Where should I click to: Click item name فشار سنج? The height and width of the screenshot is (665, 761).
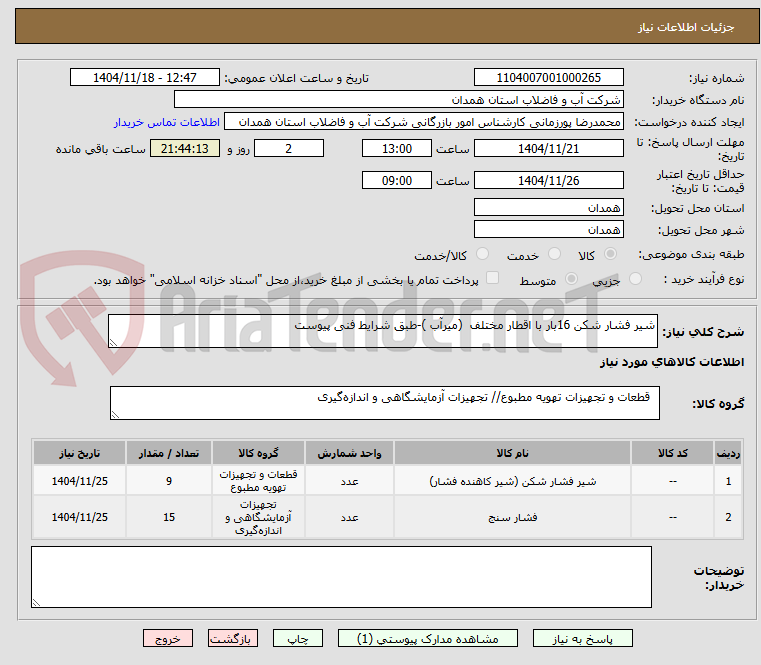513,517
